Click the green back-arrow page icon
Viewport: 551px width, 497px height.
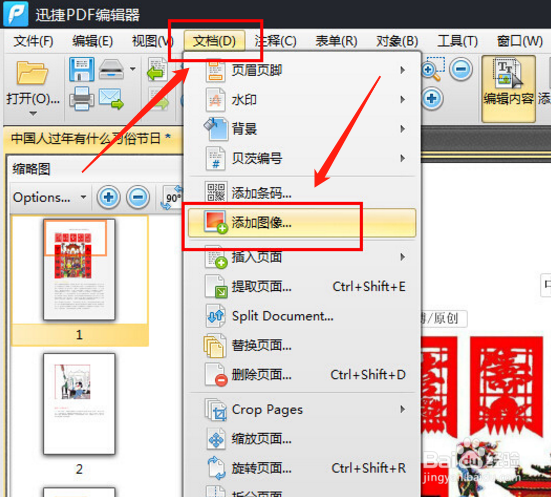click(157, 69)
